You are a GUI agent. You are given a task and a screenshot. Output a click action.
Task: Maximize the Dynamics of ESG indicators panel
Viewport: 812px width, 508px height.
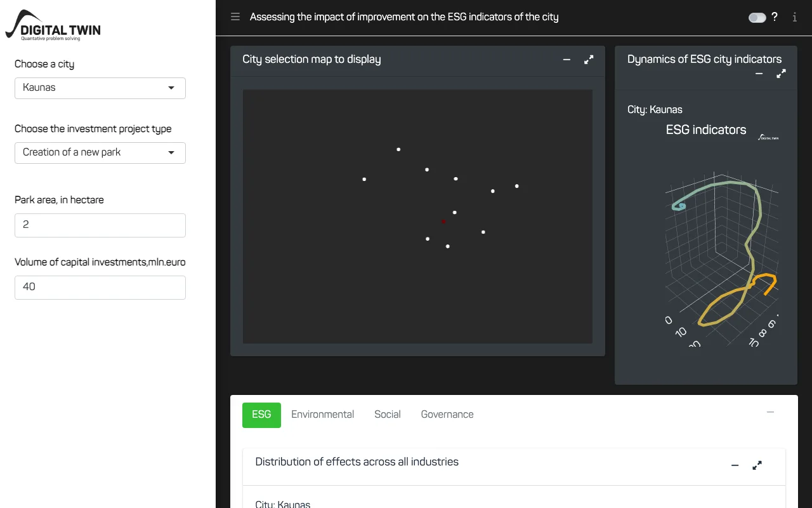coord(781,74)
